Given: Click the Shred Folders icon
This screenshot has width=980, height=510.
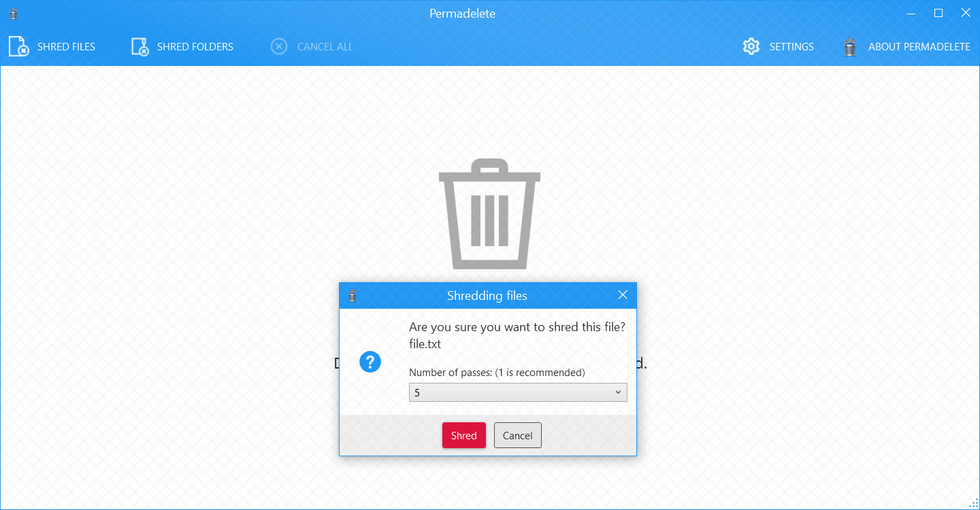Looking at the screenshot, I should click(140, 46).
